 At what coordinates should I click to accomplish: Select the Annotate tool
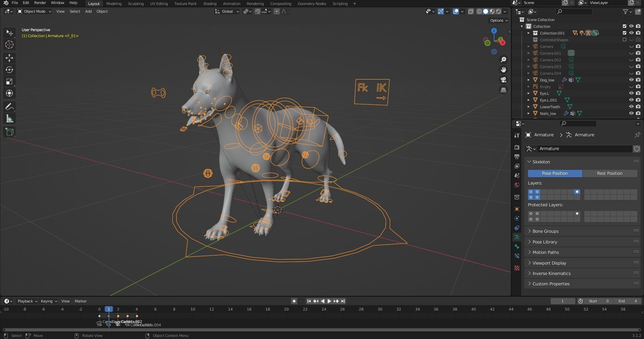[9, 107]
